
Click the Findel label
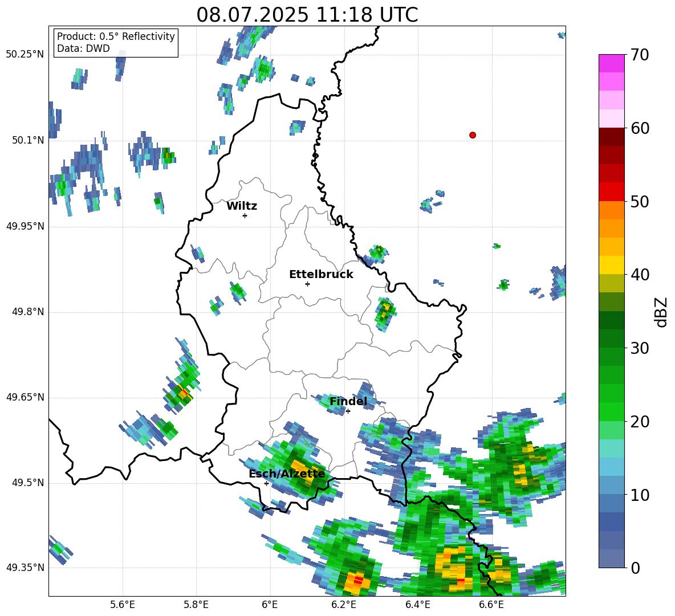(348, 401)
